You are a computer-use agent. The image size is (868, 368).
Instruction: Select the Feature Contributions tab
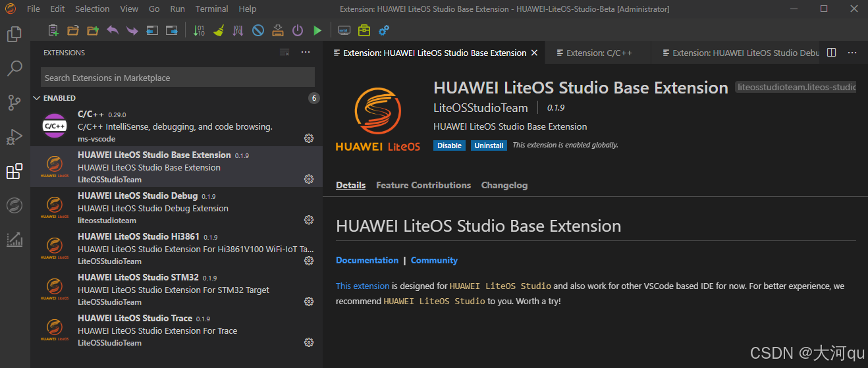[x=423, y=185]
